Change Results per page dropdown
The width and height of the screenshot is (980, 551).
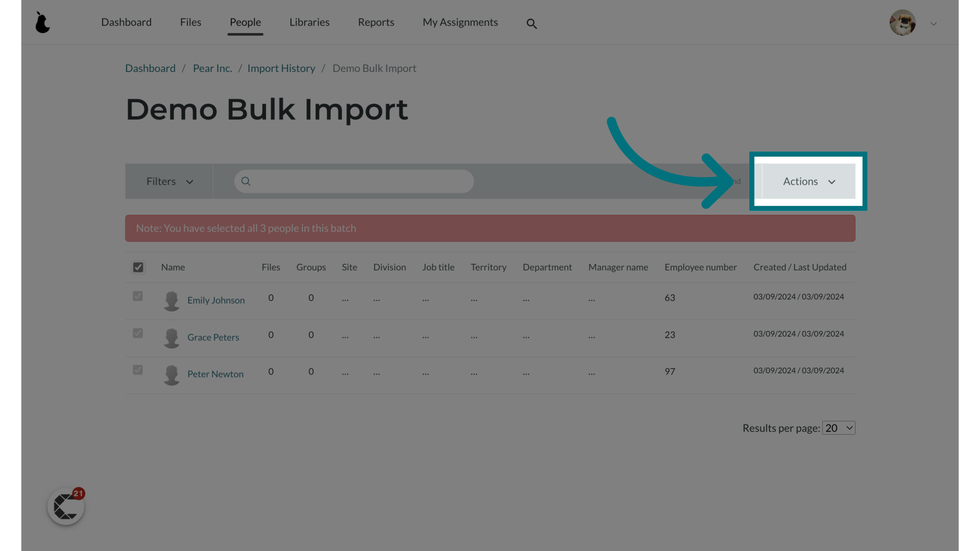pyautogui.click(x=839, y=428)
